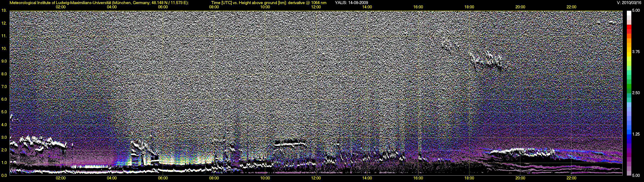The width and height of the screenshot is (644, 182).
Task: Click the Meteorological Institute Ludwig-Maximilians-Universität title text
Action: (99, 3)
